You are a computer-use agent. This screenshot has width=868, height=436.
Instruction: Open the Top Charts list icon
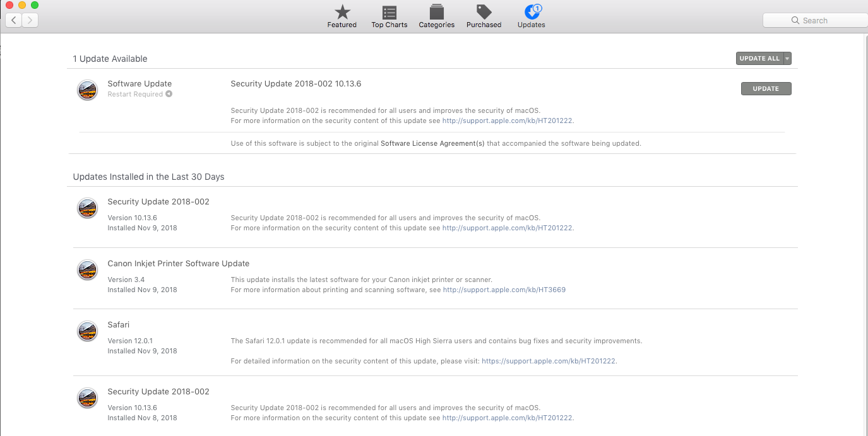(x=389, y=12)
